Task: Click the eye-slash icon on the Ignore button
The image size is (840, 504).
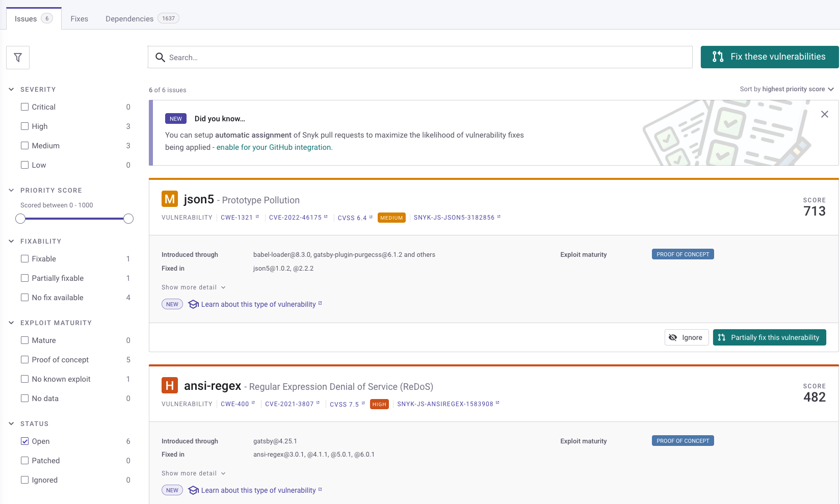Action: (673, 337)
